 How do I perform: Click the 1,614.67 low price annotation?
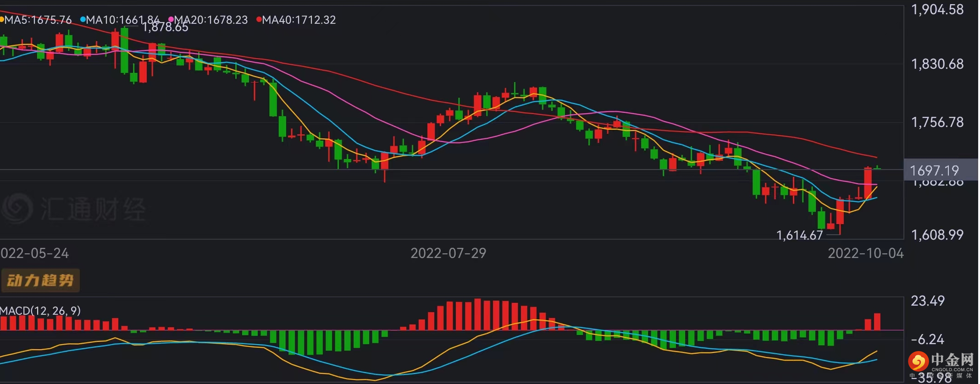coord(799,236)
